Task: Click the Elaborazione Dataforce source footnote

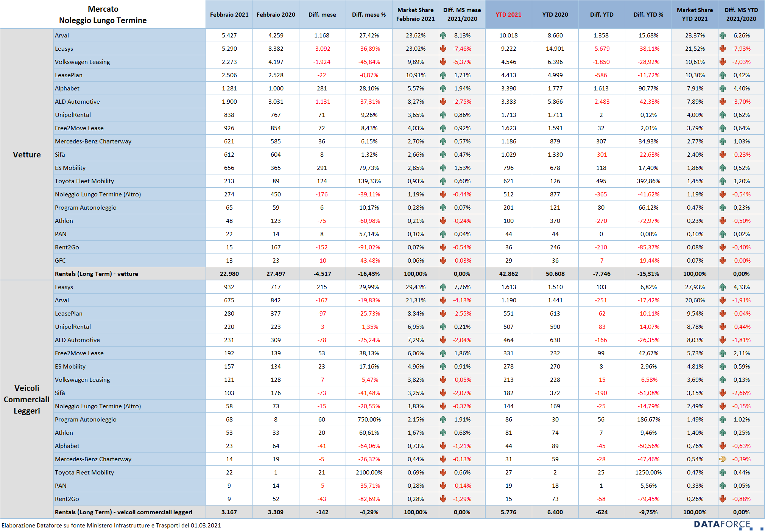Action: (111, 525)
